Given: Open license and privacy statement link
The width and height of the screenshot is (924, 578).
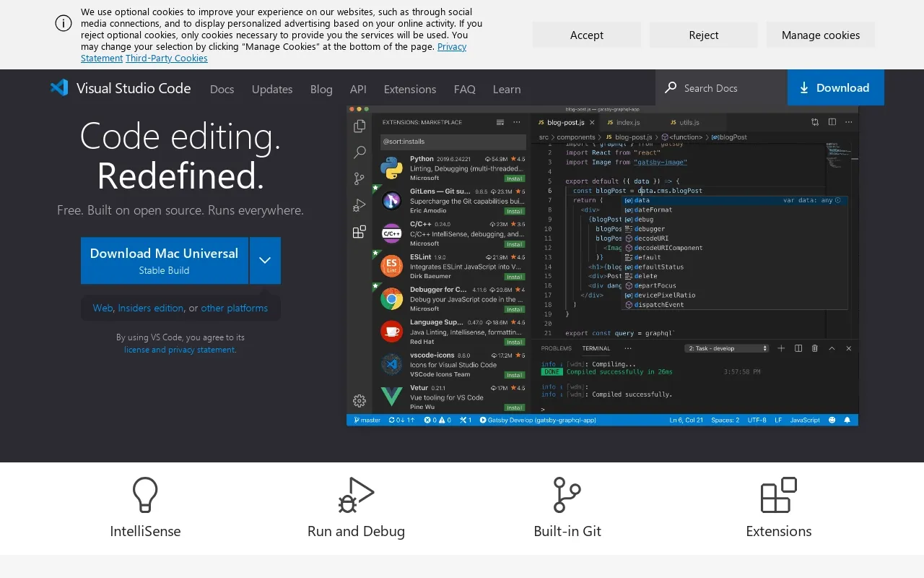Looking at the screenshot, I should [x=180, y=350].
